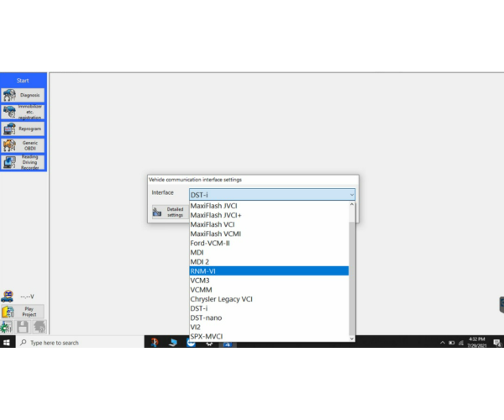The width and height of the screenshot is (504, 420).
Task: Click the Play Project button
Action: [23, 312]
